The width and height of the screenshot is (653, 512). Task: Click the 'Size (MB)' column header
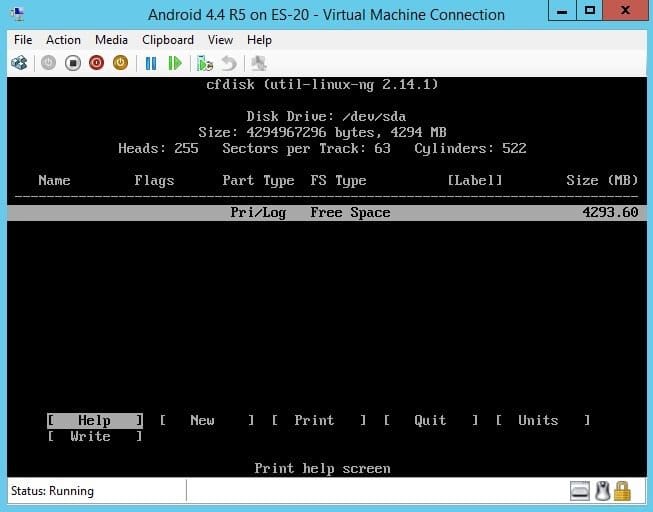(602, 180)
